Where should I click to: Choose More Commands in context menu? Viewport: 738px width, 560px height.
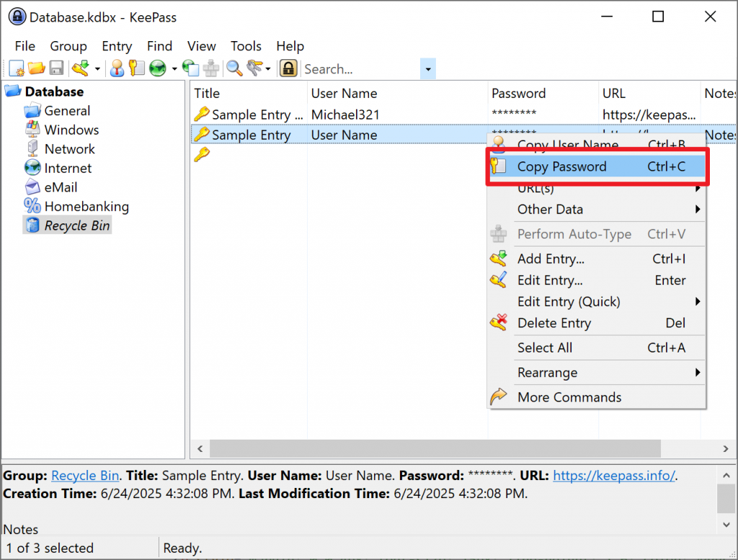tap(597, 398)
